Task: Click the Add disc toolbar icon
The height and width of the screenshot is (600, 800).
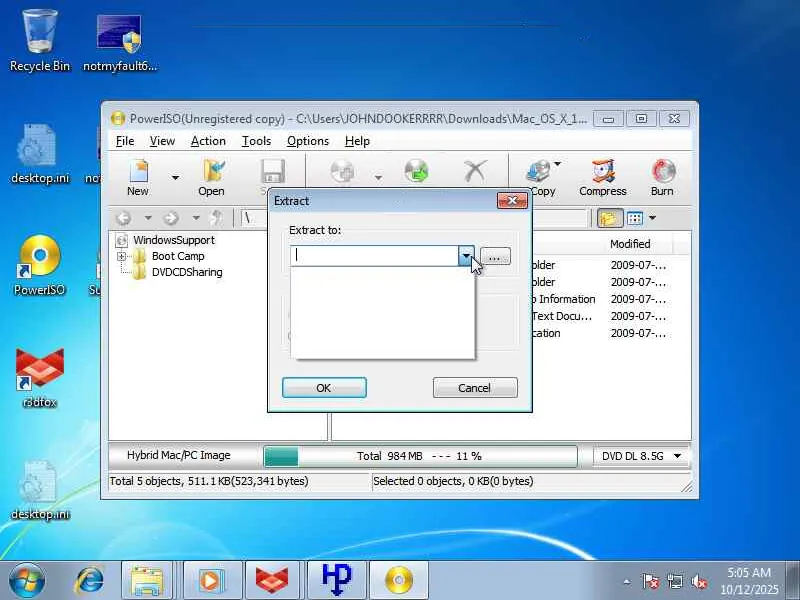Action: tap(342, 171)
